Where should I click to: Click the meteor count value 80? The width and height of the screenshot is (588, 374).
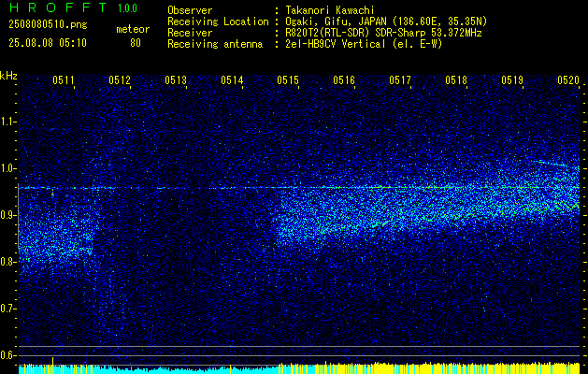pos(136,43)
